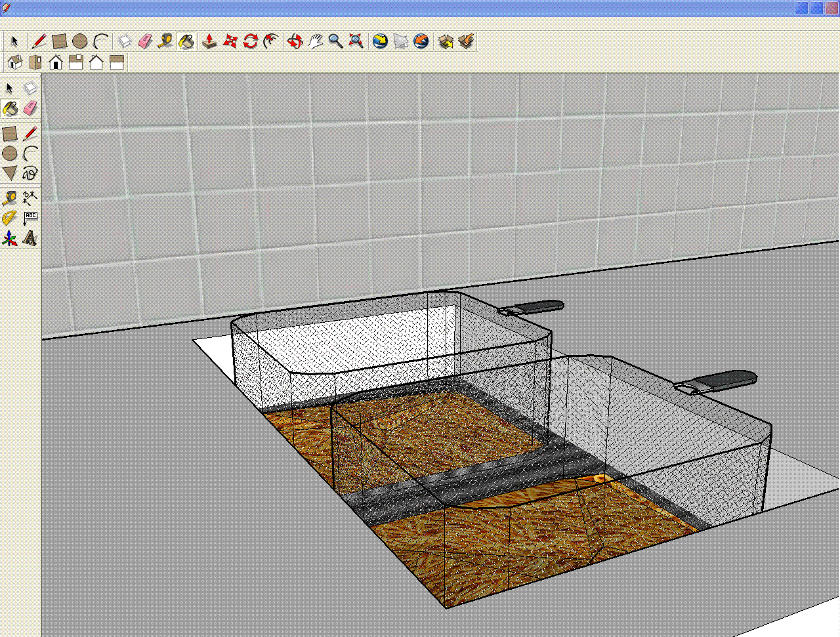Activate the Move tool with red arrows
The width and height of the screenshot is (840, 637).
click(x=230, y=41)
